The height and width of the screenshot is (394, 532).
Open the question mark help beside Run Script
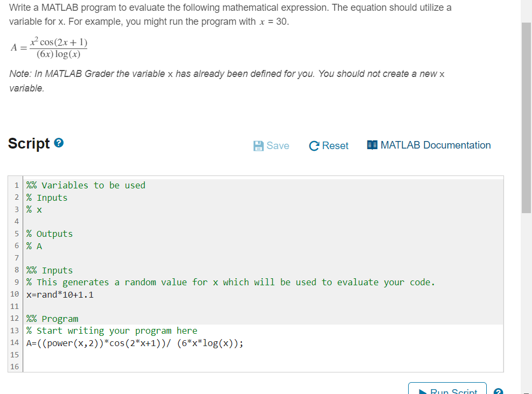point(498,391)
